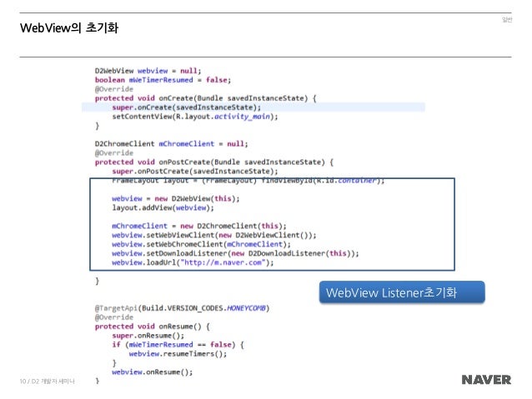Viewport: 532px width, 399px height.
Task: Click the line "layout.addView(webview);"
Action: click(x=163, y=207)
